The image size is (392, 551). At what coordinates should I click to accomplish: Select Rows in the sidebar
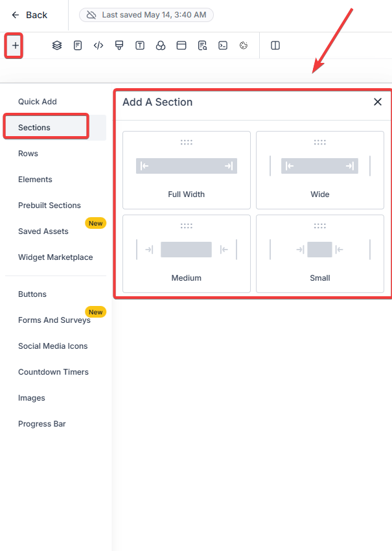28,154
